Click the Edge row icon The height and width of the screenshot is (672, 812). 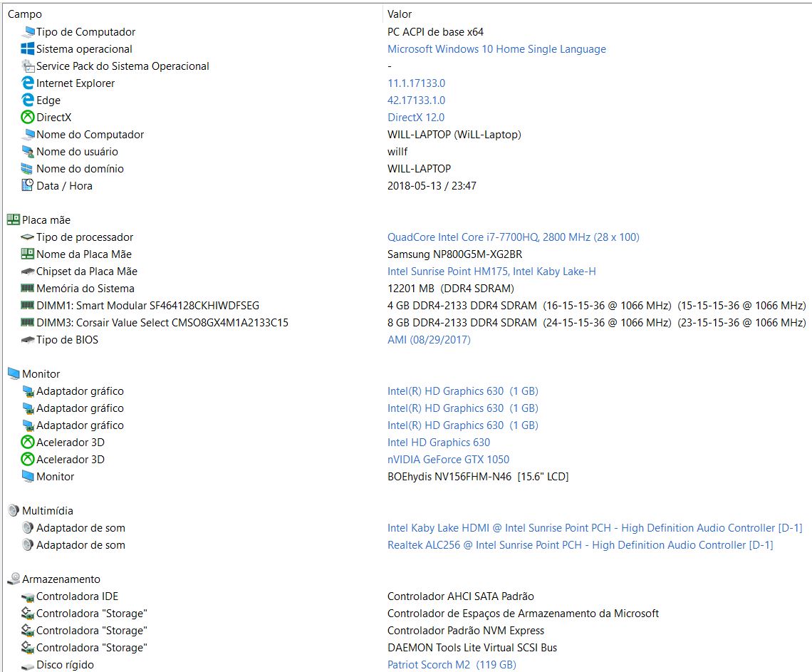point(28,100)
